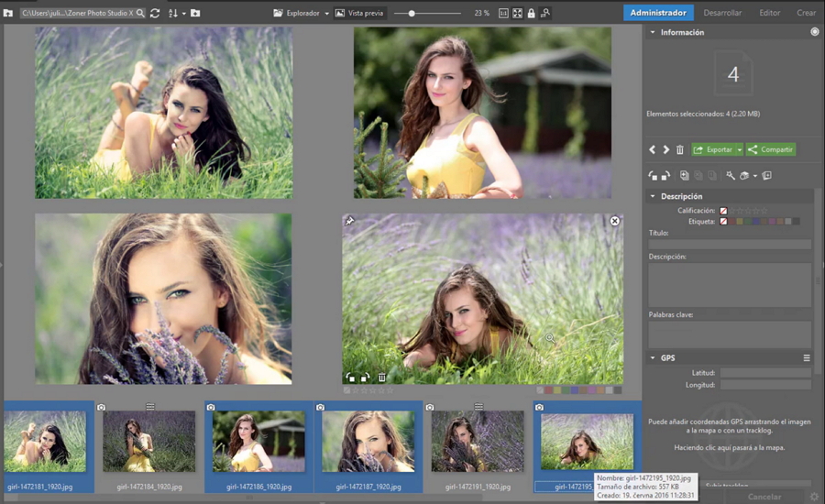This screenshot has height=504, width=825.
Task: Click the trash icon in the Información panel
Action: pyautogui.click(x=679, y=149)
